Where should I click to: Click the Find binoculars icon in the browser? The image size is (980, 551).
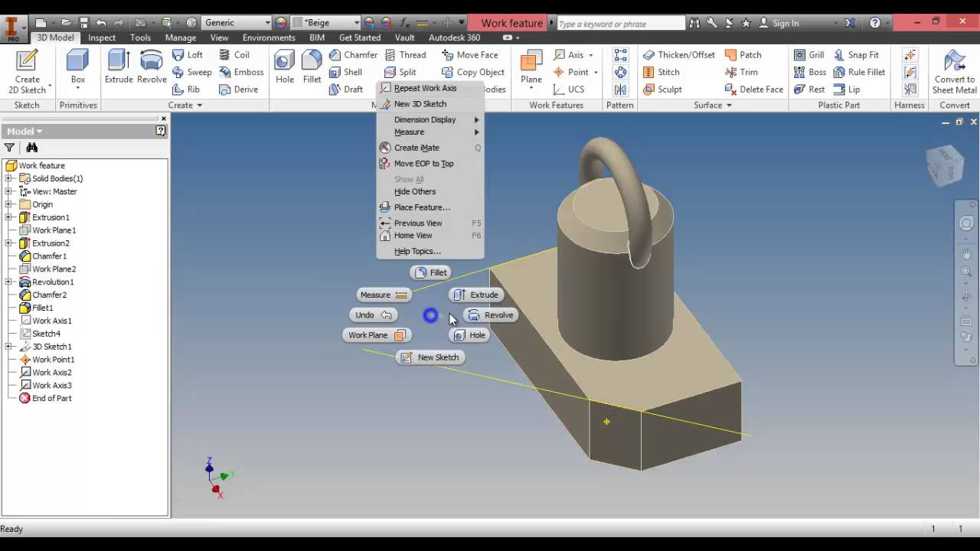(x=31, y=148)
